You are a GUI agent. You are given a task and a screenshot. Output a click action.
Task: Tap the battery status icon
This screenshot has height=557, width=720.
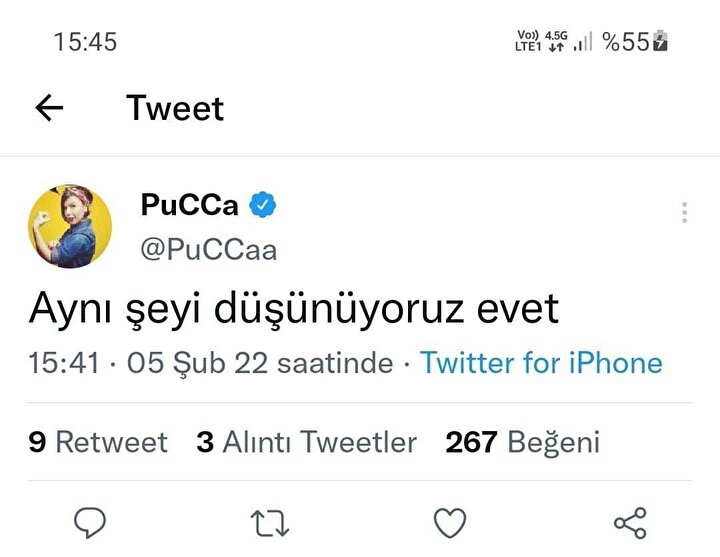tap(660, 42)
